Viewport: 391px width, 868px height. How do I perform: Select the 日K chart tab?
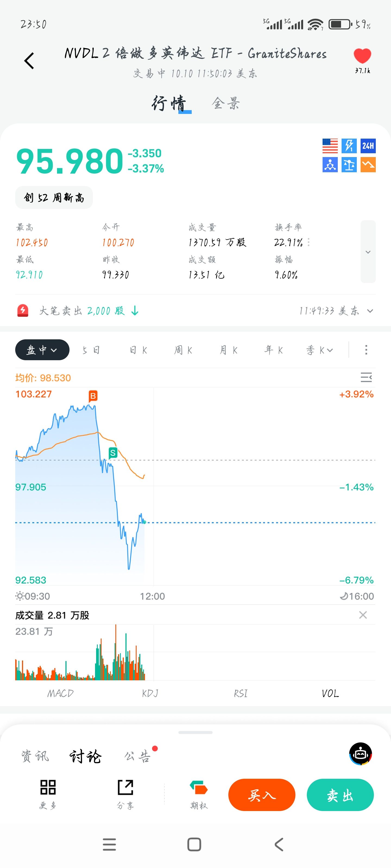pos(138,350)
